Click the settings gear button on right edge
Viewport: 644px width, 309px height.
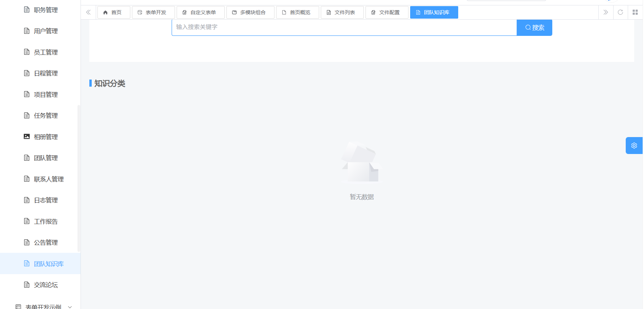[x=634, y=146]
